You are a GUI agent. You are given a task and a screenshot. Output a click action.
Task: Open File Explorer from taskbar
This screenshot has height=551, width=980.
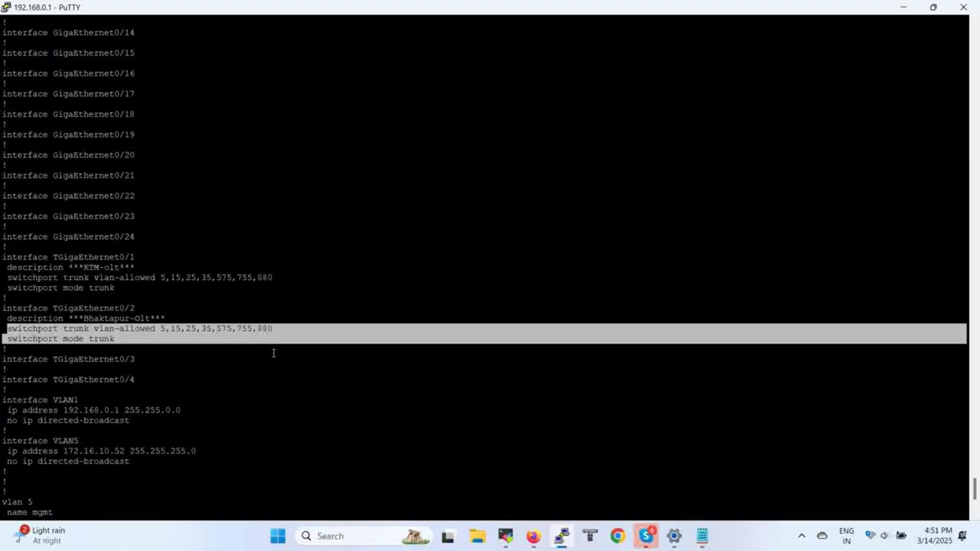(x=477, y=536)
